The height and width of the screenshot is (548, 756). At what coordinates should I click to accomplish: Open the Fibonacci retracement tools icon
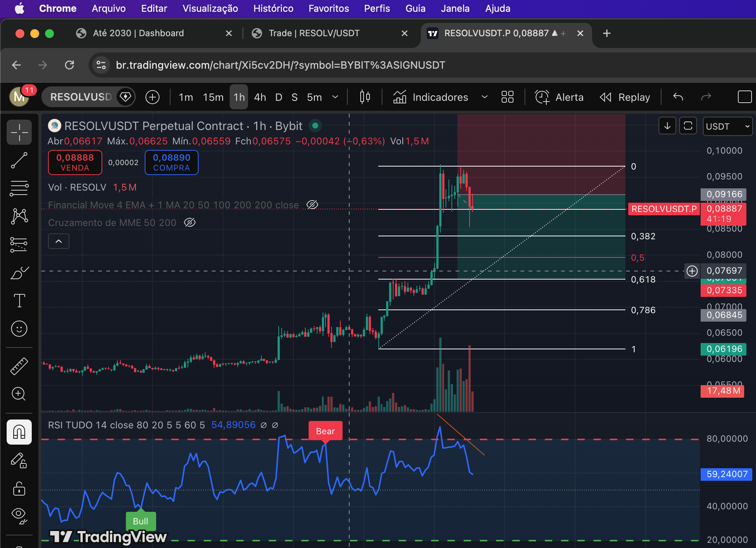tap(19, 188)
